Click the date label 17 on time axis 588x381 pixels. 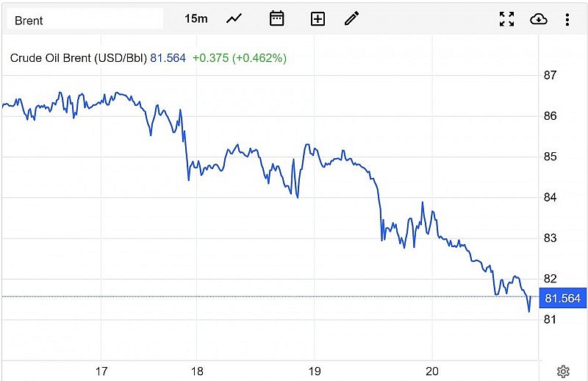point(101,371)
